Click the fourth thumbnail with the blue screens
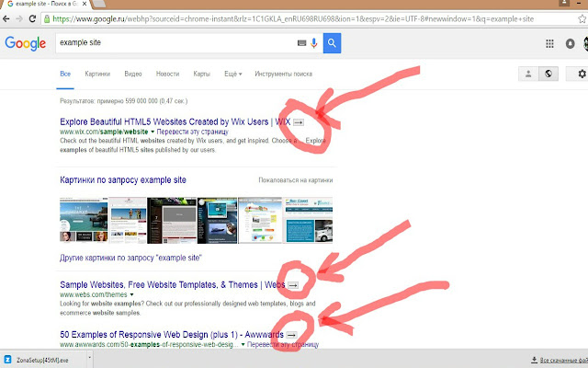588x368 pixels. pyautogui.click(x=218, y=220)
